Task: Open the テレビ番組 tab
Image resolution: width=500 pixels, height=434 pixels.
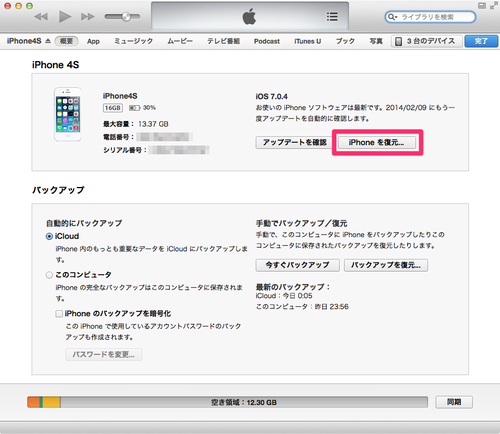Action: [x=223, y=41]
